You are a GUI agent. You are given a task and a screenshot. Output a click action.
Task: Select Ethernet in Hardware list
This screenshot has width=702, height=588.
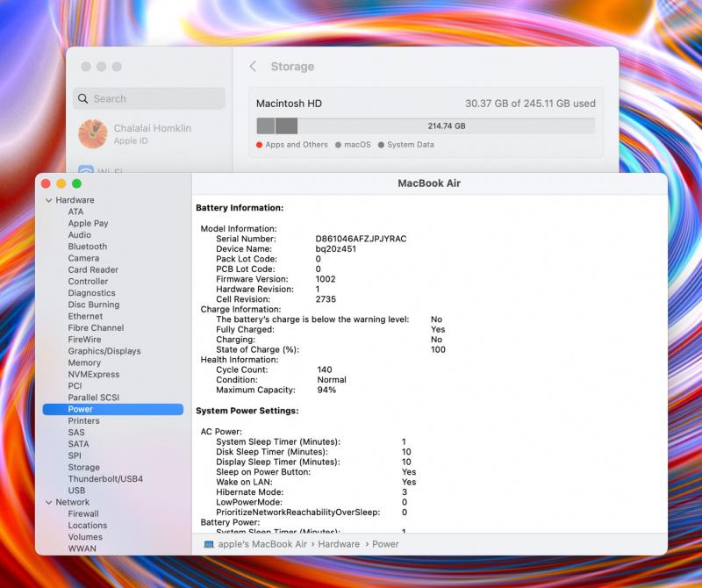pyautogui.click(x=85, y=316)
